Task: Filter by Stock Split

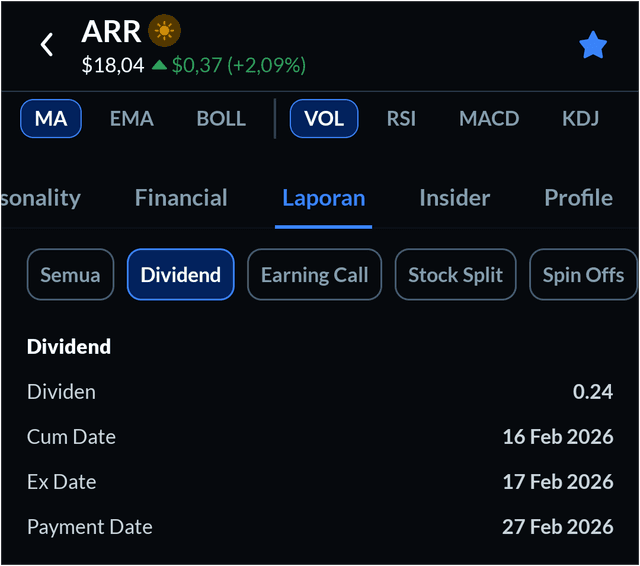Action: pos(456,275)
